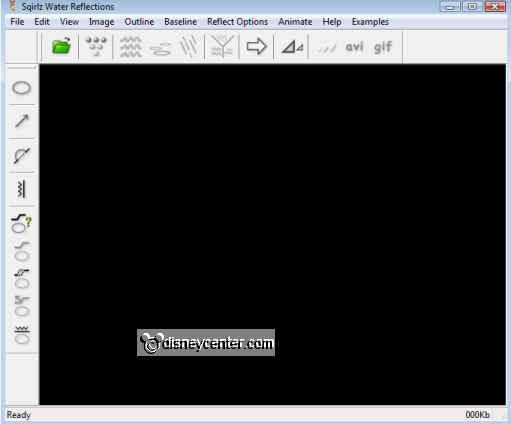Click the outline help question mark icon
The width and height of the screenshot is (511, 424).
click(x=21, y=223)
